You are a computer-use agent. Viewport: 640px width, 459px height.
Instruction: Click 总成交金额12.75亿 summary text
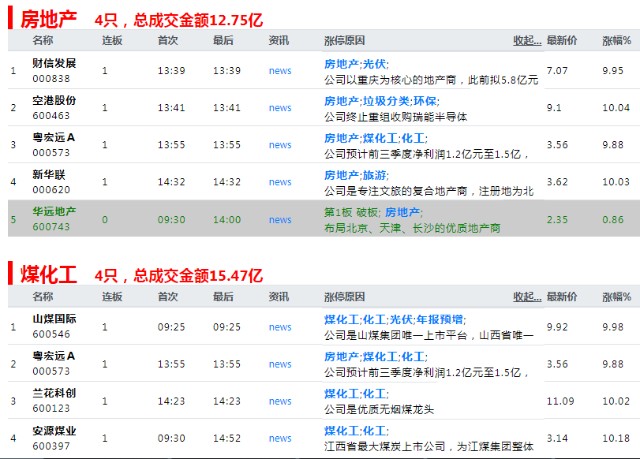point(198,20)
